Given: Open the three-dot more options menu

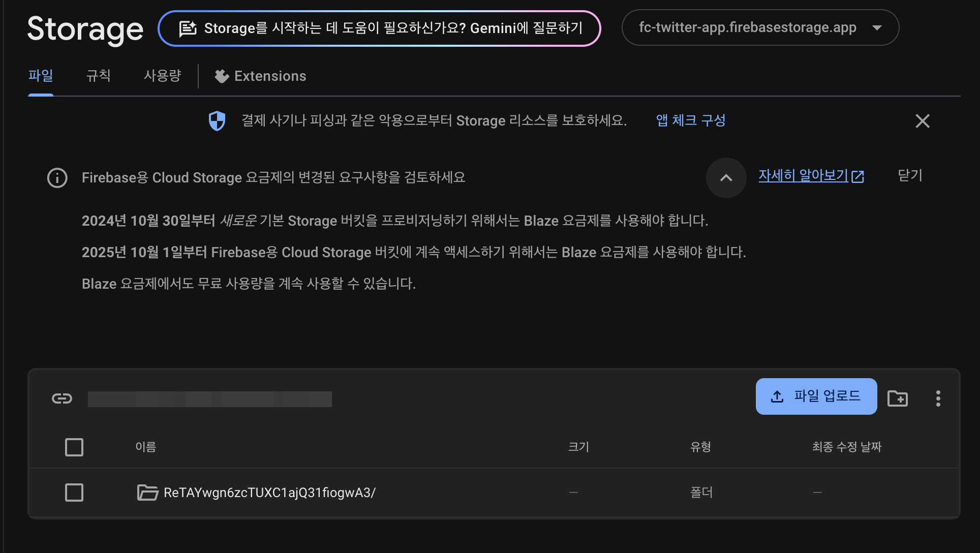Looking at the screenshot, I should pos(938,398).
